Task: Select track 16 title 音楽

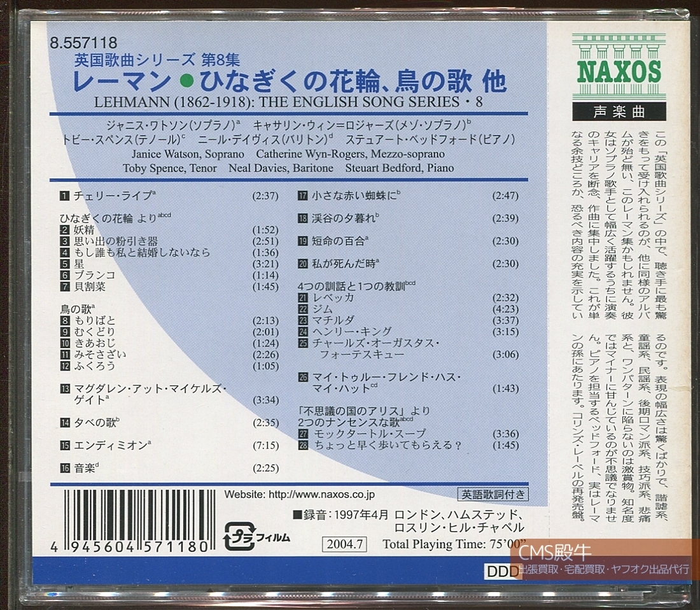Action: pos(86,468)
